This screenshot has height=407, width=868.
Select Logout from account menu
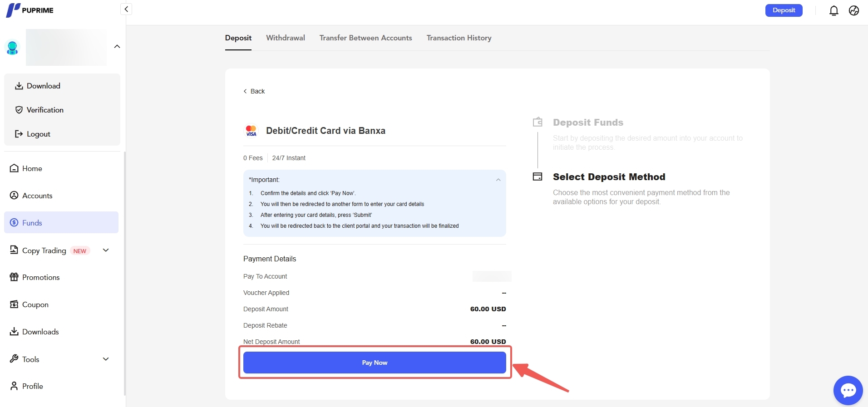(x=38, y=134)
